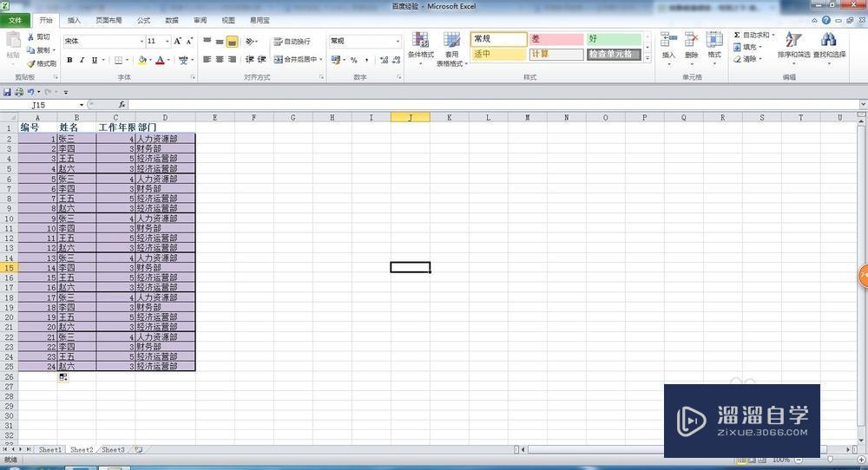Apply the red font color A
The image size is (868, 470).
[x=160, y=60]
